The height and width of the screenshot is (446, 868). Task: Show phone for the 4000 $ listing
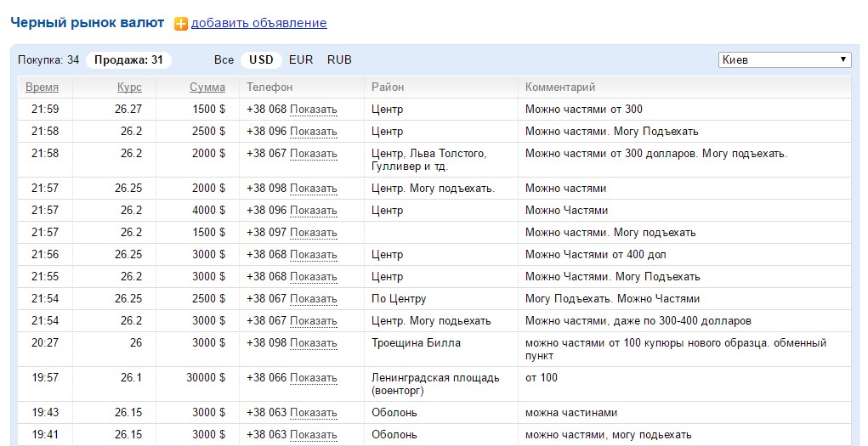point(313,211)
